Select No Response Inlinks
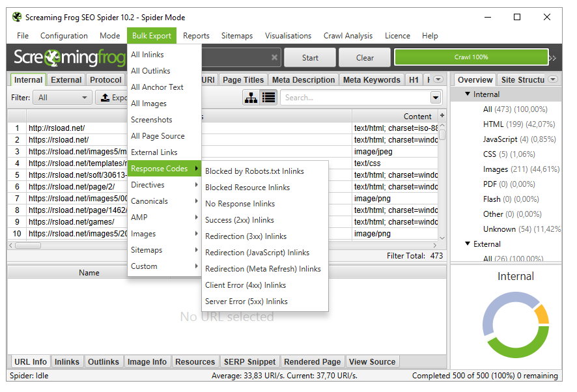The image size is (577, 392). click(x=265, y=204)
